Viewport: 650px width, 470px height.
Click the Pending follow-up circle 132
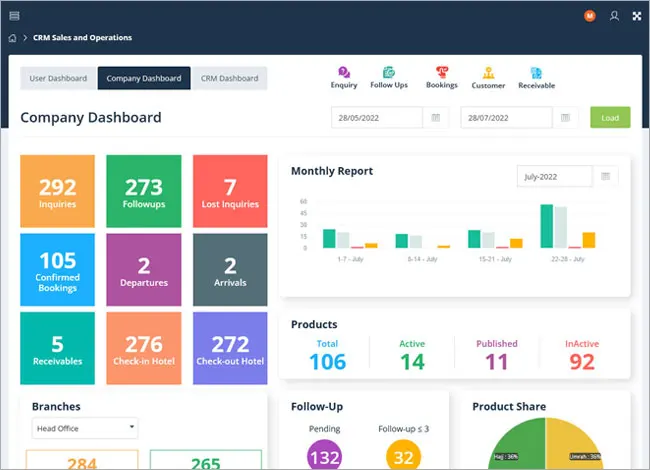(325, 456)
